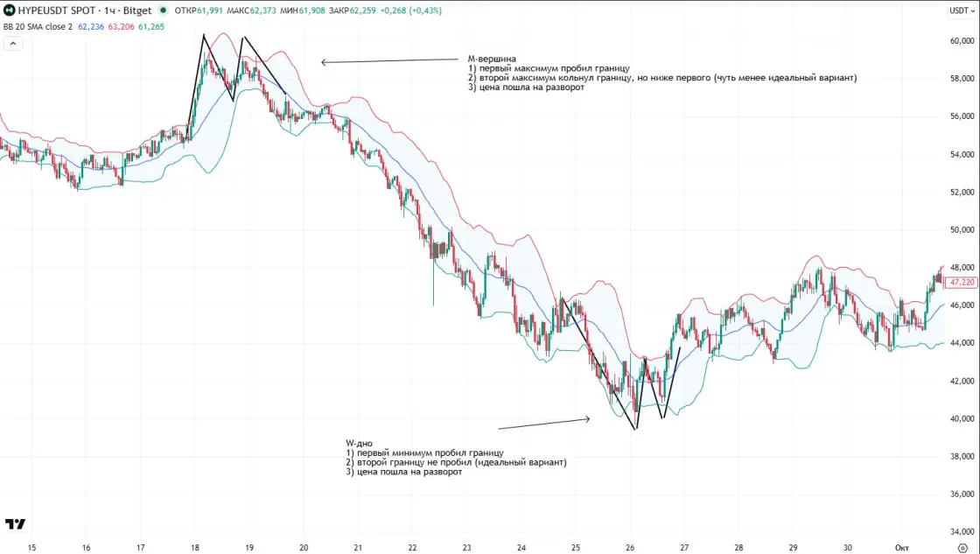This screenshot has width=980, height=554.
Task: Click the 34,000 price axis label
Action: (962, 532)
